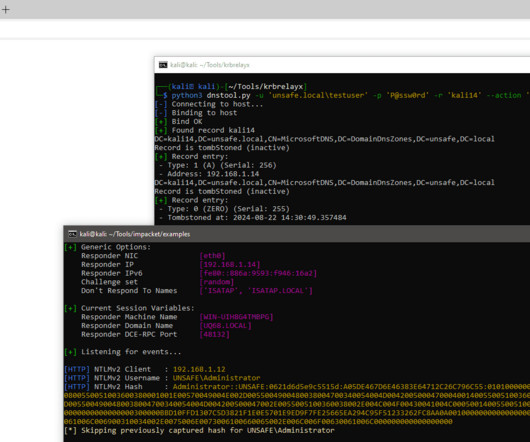Image resolution: width=530 pixels, height=442 pixels.
Task: Click Responder Machine Name value
Action: [x=236, y=317]
